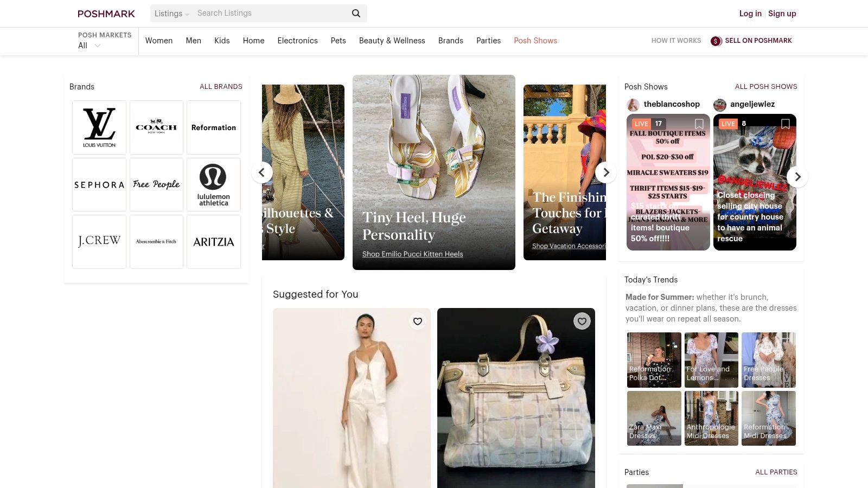Open the Zara Maxi Dresses trend thumbnail
868x488 pixels.
654,418
